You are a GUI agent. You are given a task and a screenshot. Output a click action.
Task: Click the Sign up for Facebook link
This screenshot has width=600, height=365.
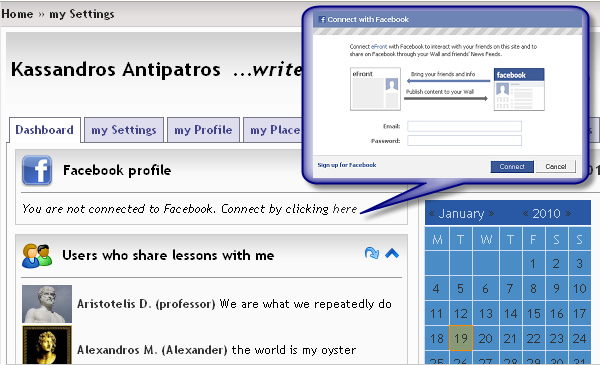(347, 165)
